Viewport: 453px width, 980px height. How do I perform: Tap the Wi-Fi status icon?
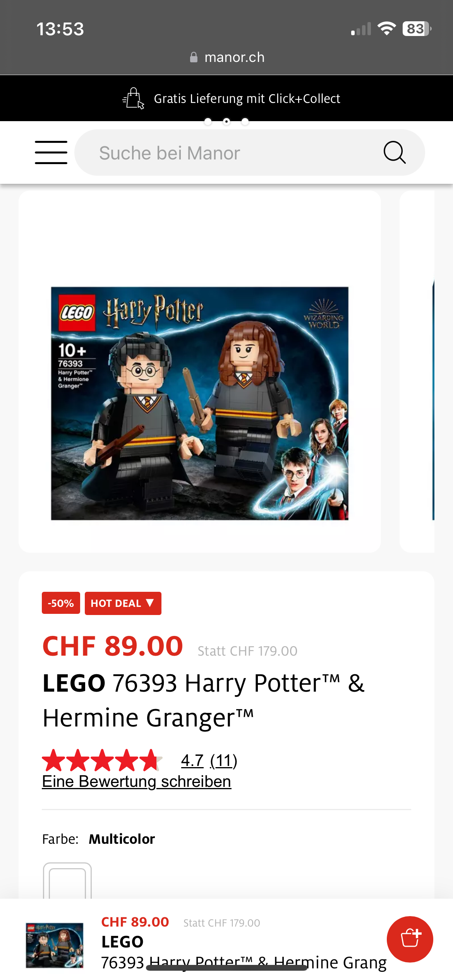point(386,29)
